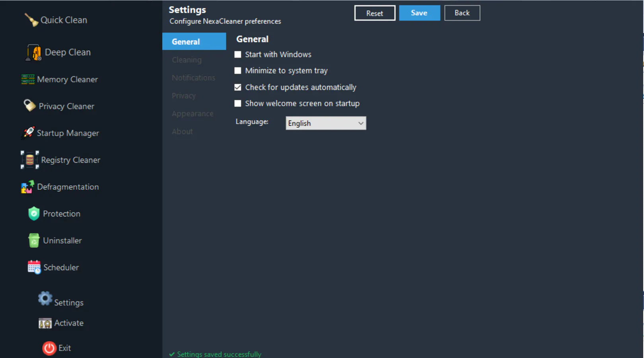
Task: Open Quick Clean from the sidebar
Action: coord(64,20)
